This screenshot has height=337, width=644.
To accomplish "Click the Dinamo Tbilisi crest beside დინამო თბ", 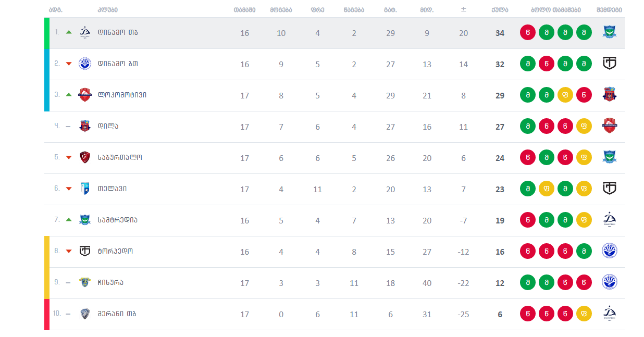I will (85, 33).
